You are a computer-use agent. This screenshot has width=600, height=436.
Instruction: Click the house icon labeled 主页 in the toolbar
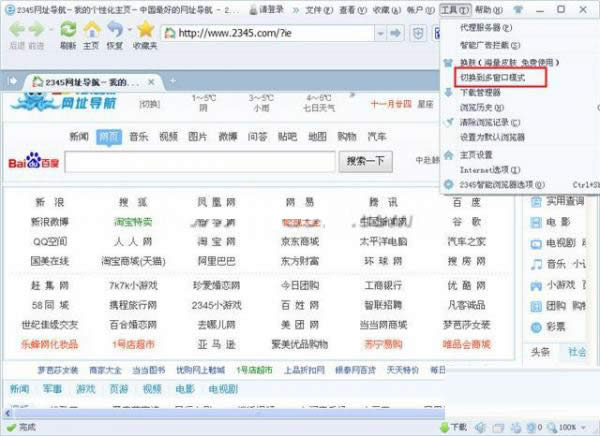[92, 29]
